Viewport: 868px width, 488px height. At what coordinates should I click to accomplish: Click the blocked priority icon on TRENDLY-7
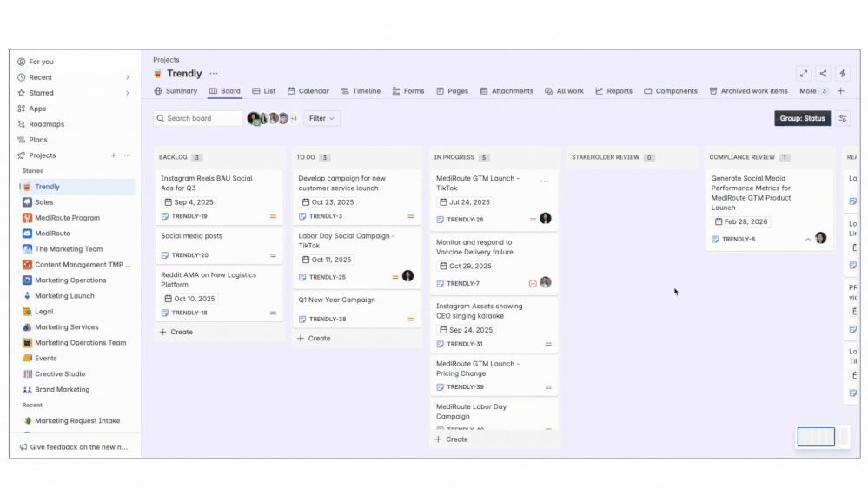(x=533, y=283)
